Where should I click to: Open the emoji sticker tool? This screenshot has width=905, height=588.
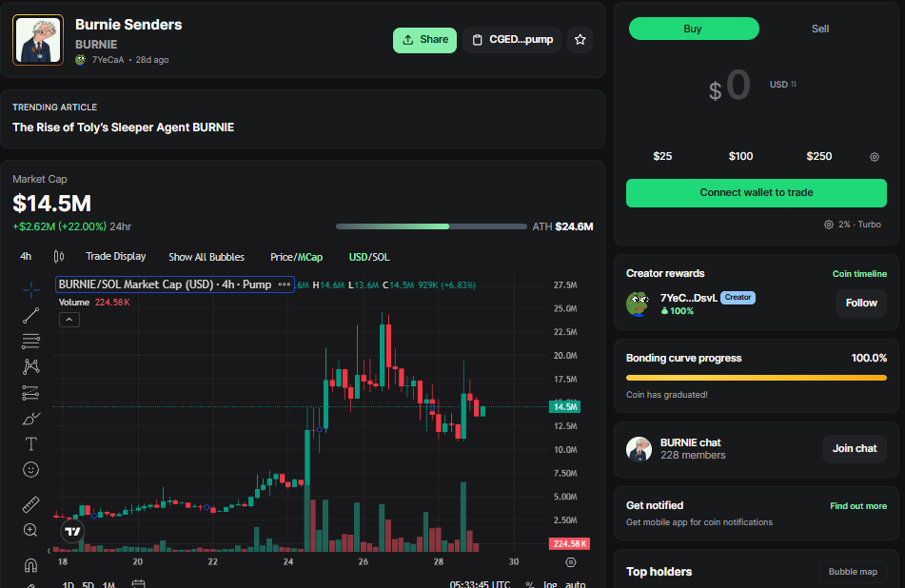click(30, 469)
